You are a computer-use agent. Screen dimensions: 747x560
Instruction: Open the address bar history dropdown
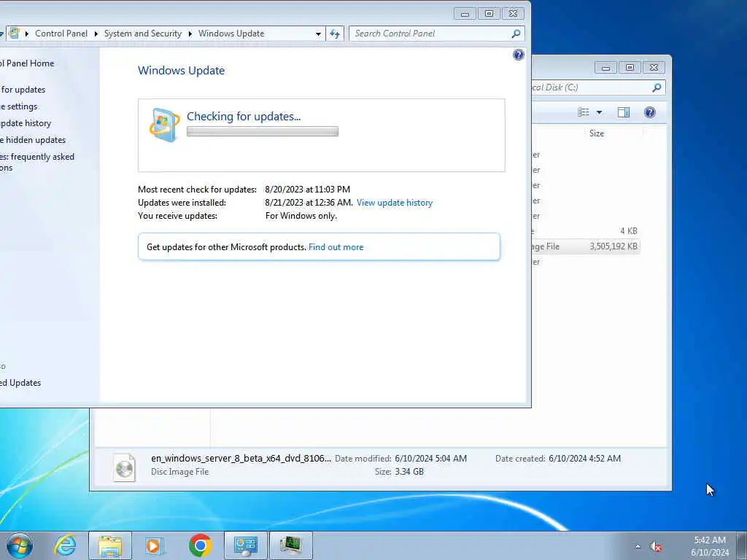[x=318, y=34]
